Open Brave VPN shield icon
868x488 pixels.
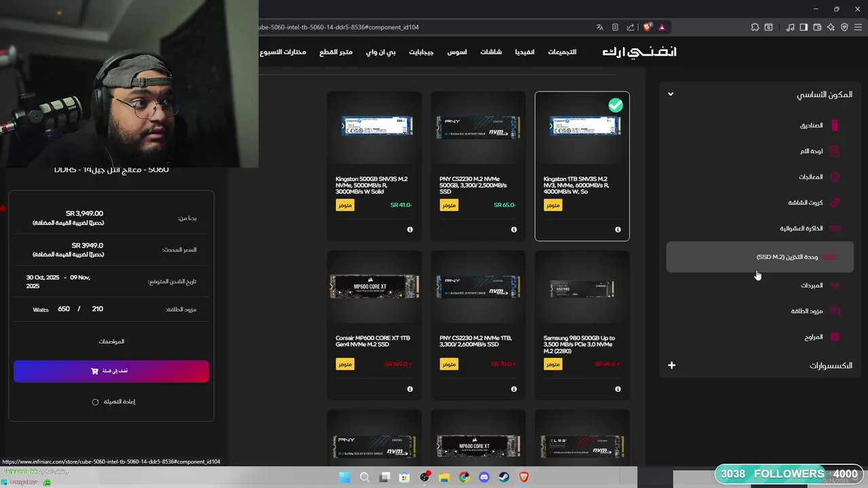pos(844,27)
